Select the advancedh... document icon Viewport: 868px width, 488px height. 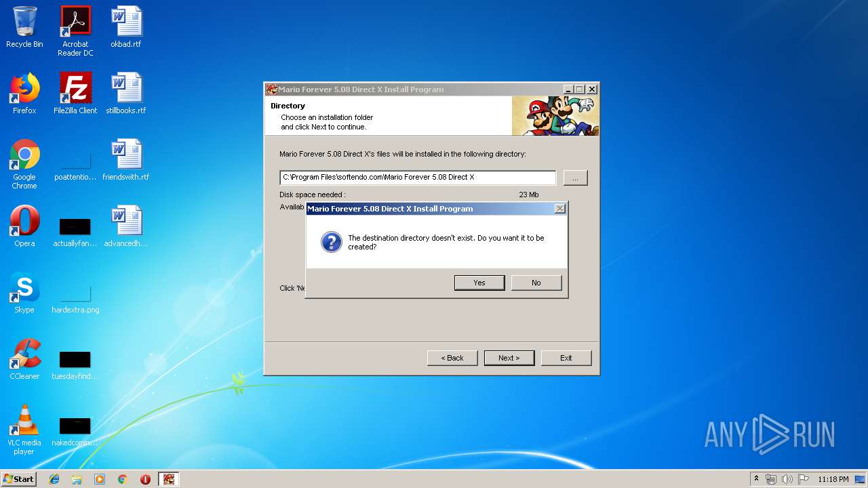coord(126,226)
